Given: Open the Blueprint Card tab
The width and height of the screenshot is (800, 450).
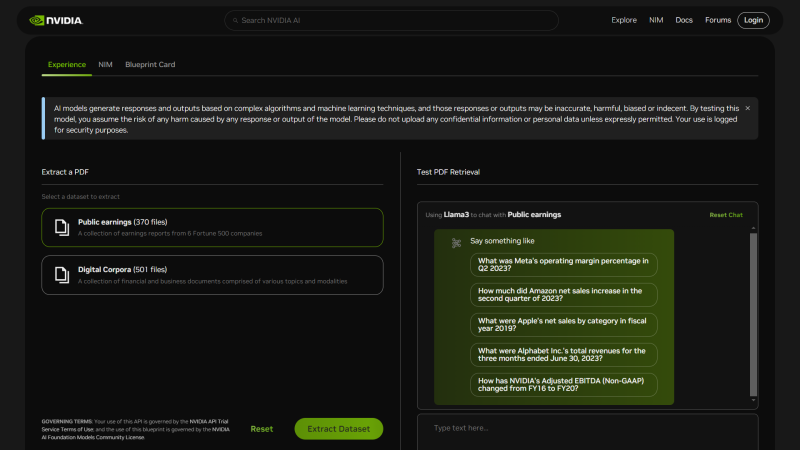Looking at the screenshot, I should [150, 64].
